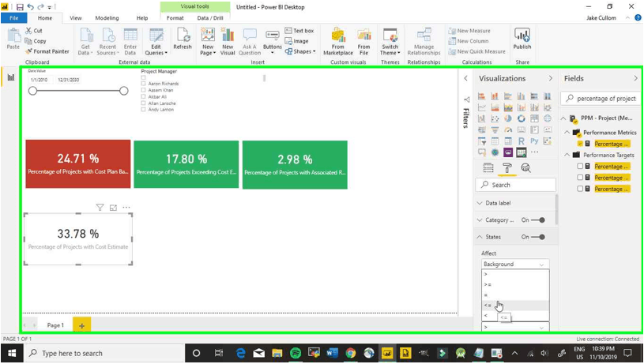
Task: Open the Report view sidebar icon
Action: [x=11, y=77]
